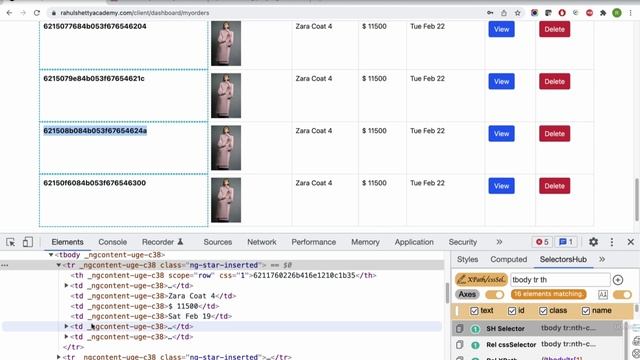Expand the last td node before closing tr
Screen dimensions: 640x360
(67, 336)
